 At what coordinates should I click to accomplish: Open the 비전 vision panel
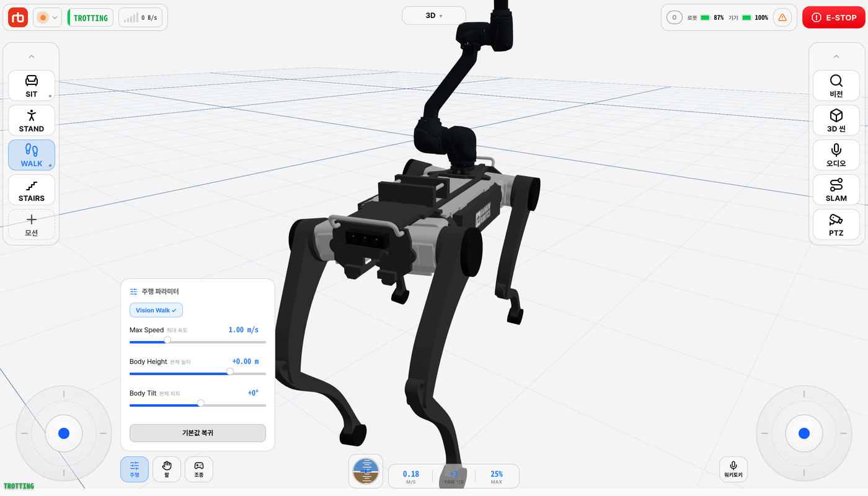tap(836, 86)
